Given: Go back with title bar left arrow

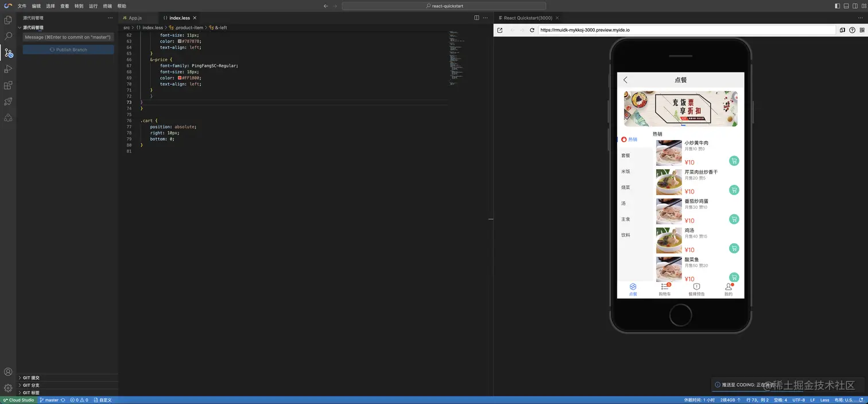Looking at the screenshot, I should 326,6.
